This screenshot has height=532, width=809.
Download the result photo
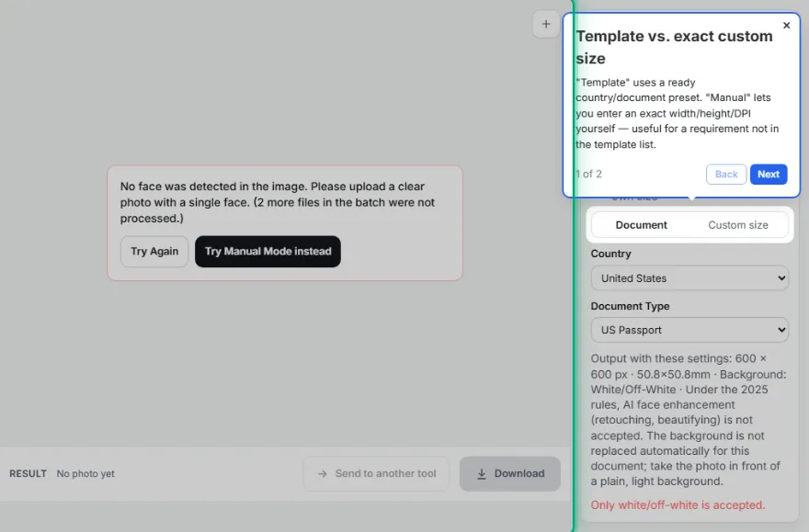(x=509, y=474)
